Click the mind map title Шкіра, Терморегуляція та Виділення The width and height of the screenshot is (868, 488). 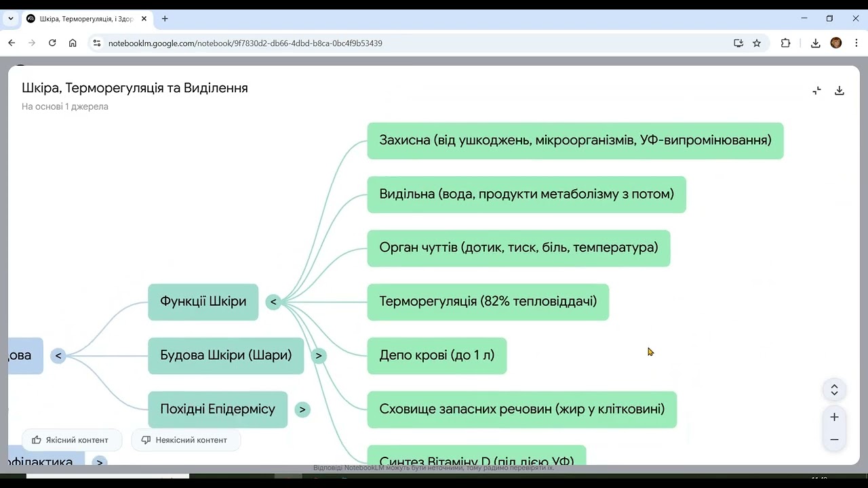coord(134,88)
